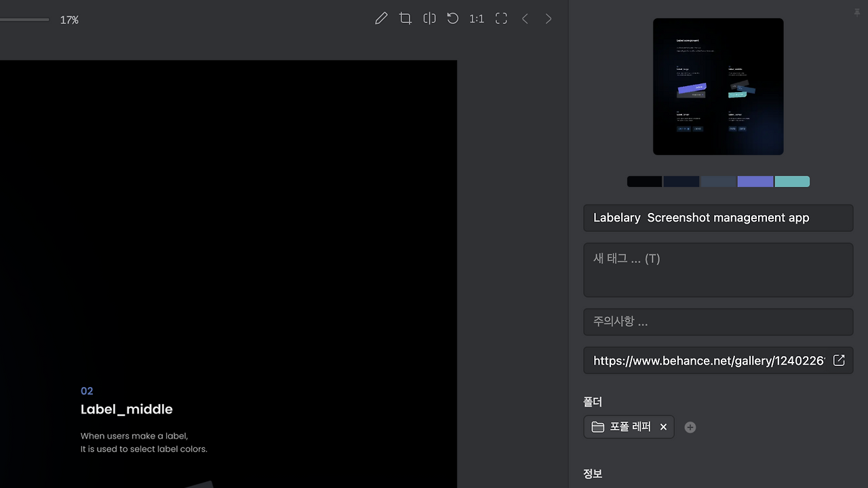Add another folder with the plus button
The height and width of the screenshot is (488, 868).
[690, 427]
